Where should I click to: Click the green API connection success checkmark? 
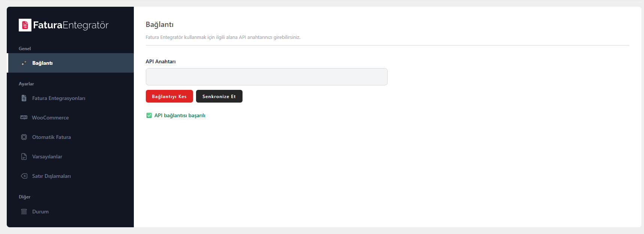point(149,115)
